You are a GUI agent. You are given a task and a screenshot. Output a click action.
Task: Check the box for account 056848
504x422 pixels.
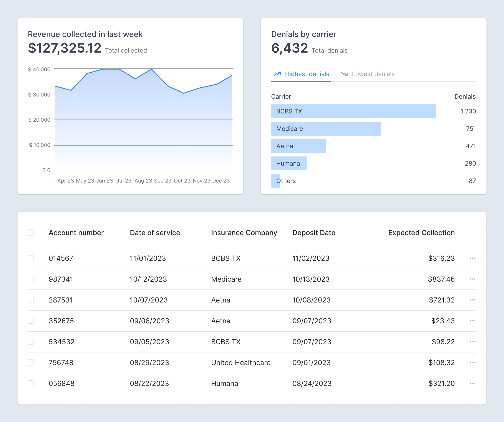pyautogui.click(x=31, y=384)
